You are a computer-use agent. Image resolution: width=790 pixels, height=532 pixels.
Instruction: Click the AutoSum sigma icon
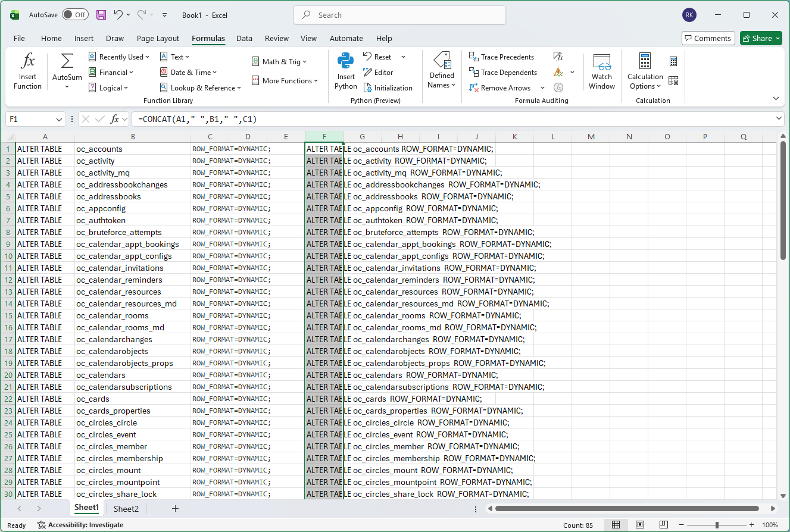tap(67, 62)
